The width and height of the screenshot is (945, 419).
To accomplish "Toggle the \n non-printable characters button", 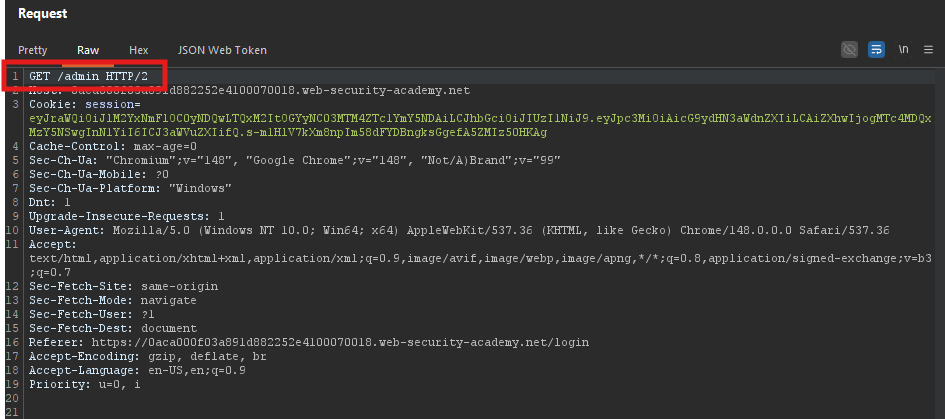I will [903, 49].
